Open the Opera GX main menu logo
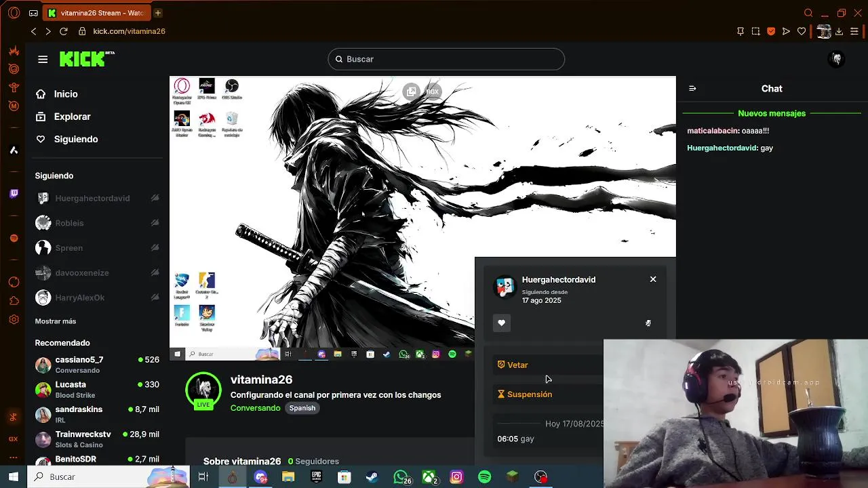Image resolution: width=868 pixels, height=488 pixels. pyautogui.click(x=14, y=13)
